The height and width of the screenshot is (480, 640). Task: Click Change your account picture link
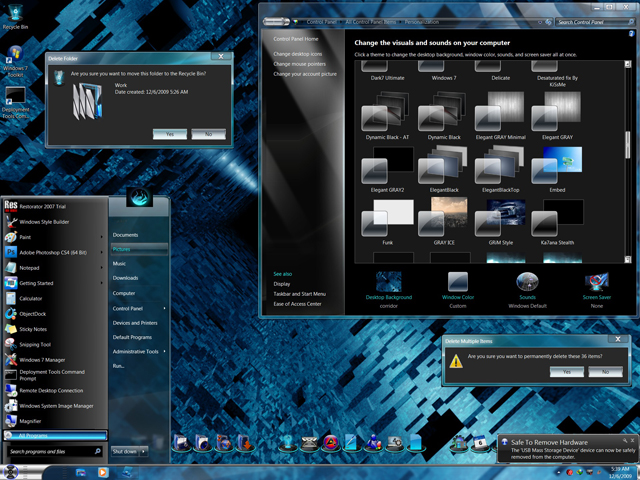[x=305, y=74]
